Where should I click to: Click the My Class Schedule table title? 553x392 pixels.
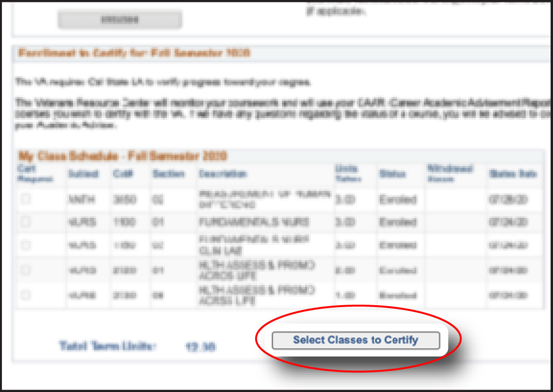[123, 156]
